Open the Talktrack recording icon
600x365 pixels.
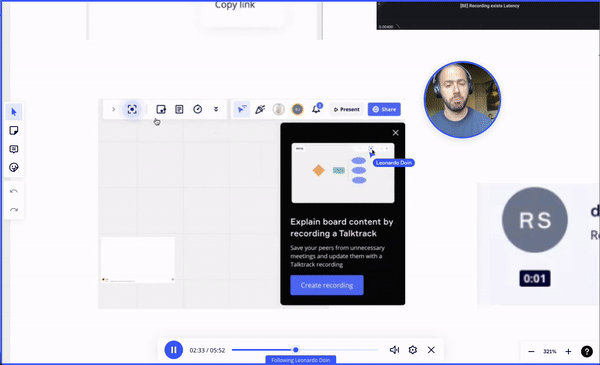pos(161,109)
